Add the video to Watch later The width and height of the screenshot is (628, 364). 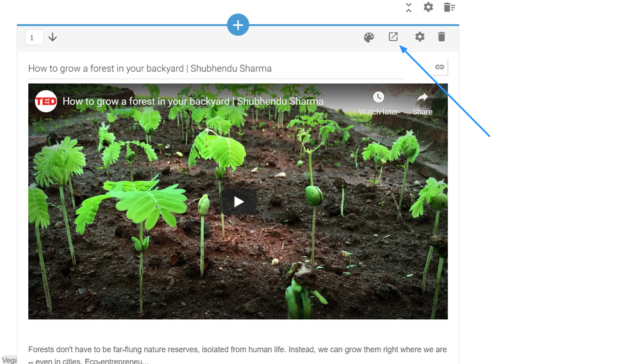click(378, 102)
